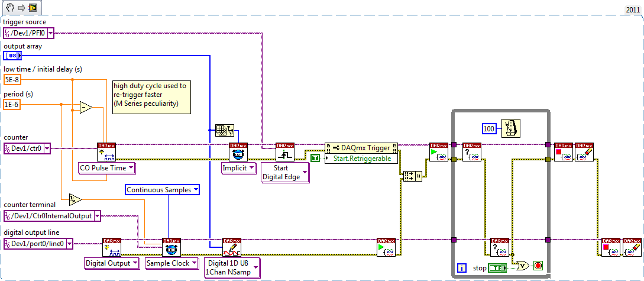This screenshot has height=281, width=644.
Task: Toggle the True boolean constant on Start.Retriggerable
Action: point(315,159)
